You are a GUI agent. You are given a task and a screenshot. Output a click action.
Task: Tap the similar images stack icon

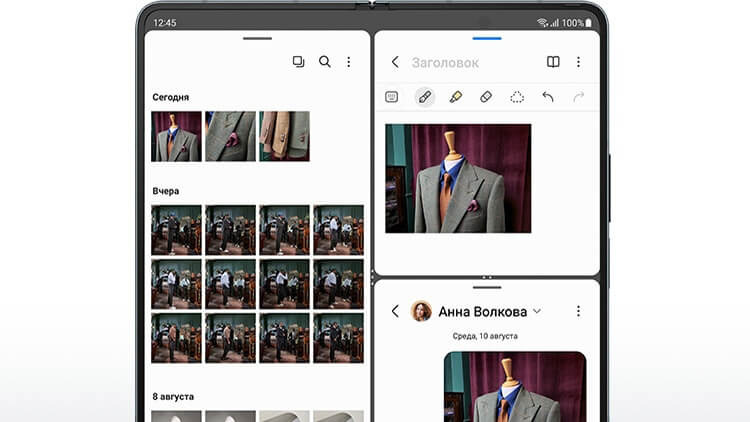pyautogui.click(x=298, y=62)
